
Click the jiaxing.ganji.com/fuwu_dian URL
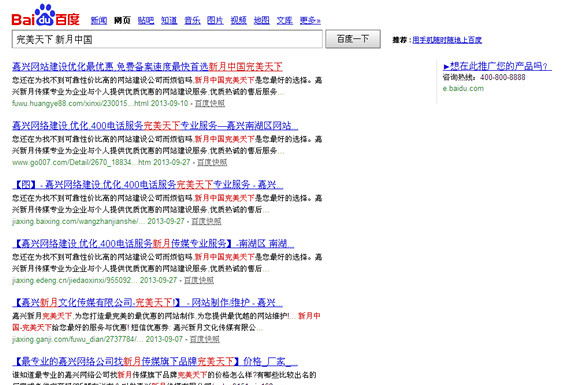pos(77,339)
